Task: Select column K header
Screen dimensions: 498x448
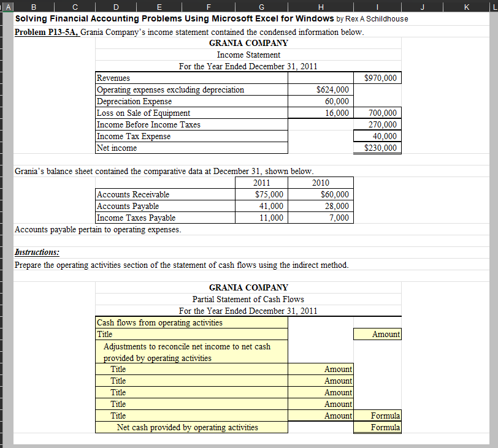Action: [466, 7]
